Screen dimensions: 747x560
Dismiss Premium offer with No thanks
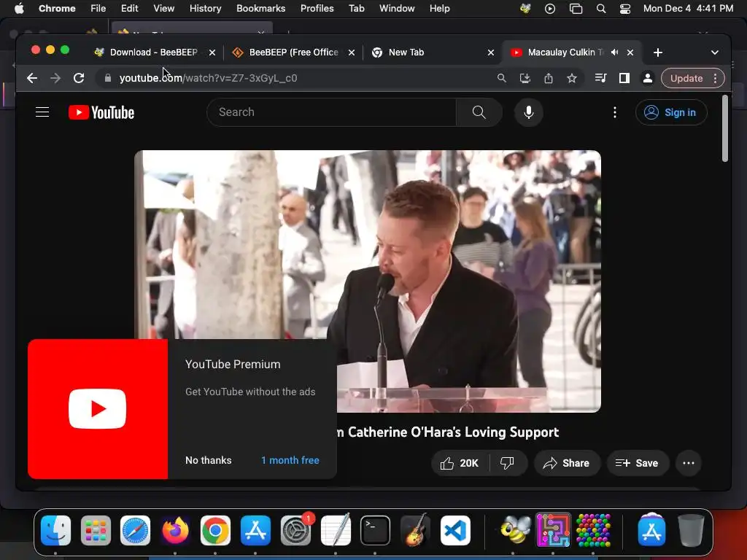point(208,461)
